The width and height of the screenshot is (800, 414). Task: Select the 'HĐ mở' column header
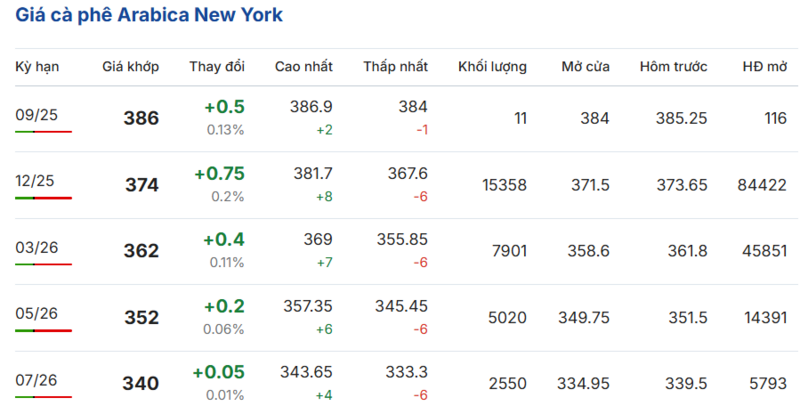765,67
